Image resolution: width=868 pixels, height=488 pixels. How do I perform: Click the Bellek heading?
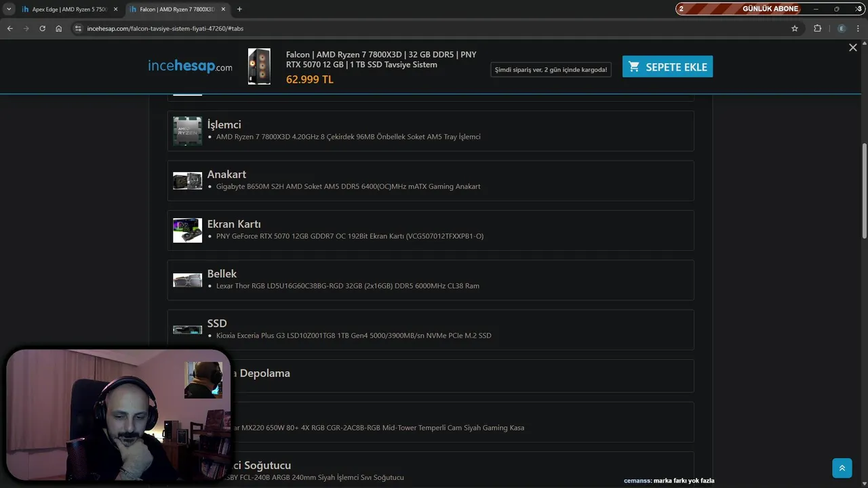point(222,274)
